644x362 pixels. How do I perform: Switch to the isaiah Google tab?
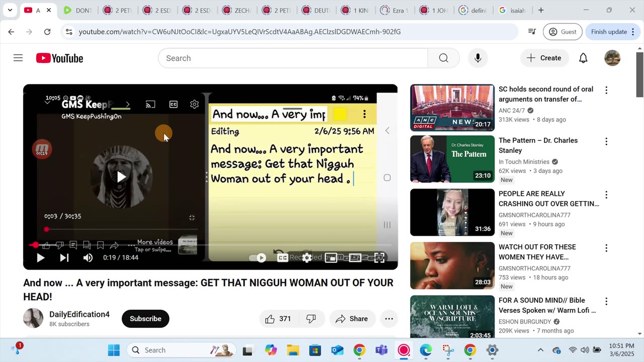(x=512, y=10)
